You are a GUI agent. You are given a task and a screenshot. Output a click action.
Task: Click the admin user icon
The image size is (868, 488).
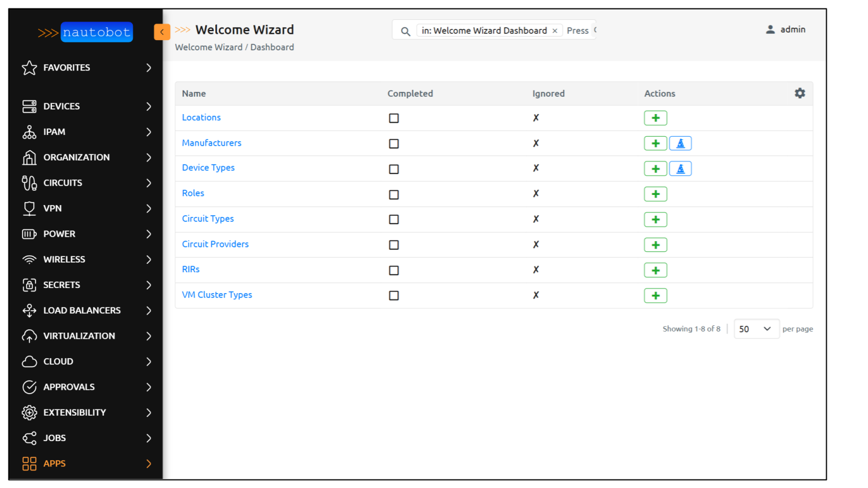[770, 29]
